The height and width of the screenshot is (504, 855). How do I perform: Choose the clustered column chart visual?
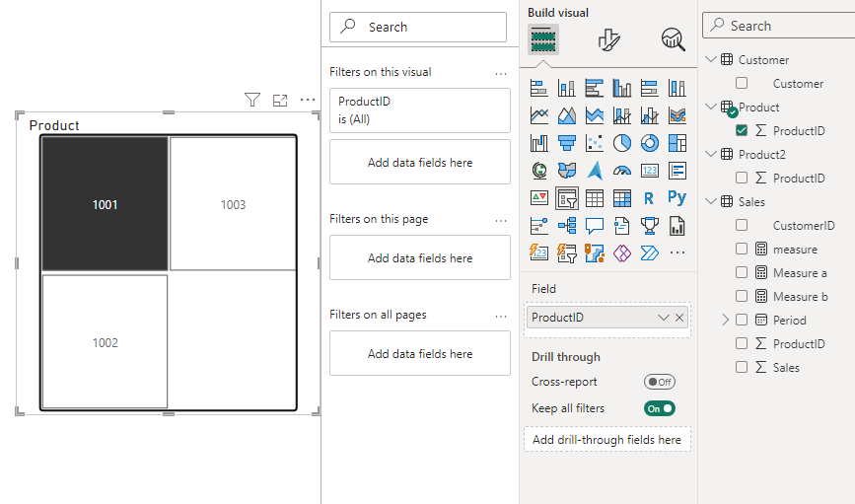pyautogui.click(x=622, y=88)
